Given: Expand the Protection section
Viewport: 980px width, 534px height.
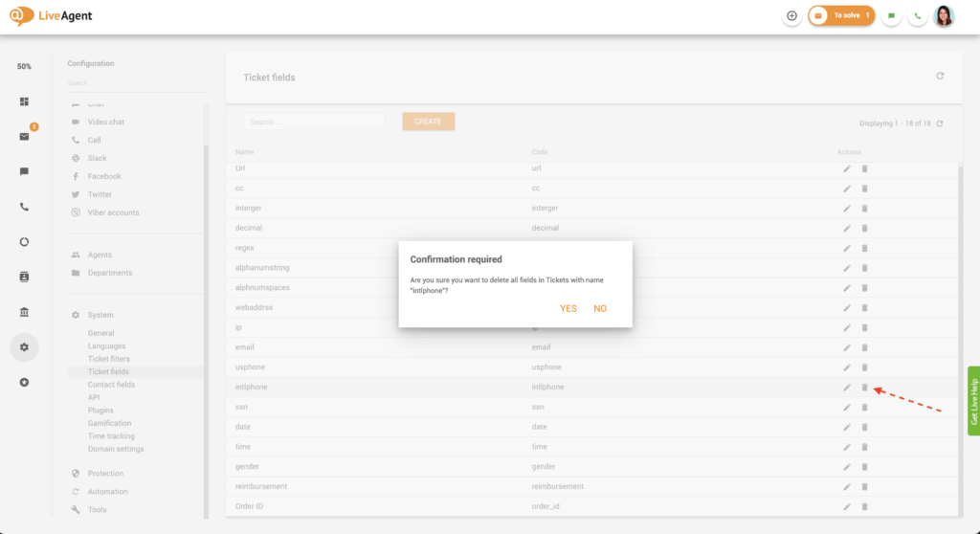Looking at the screenshot, I should tap(105, 474).
